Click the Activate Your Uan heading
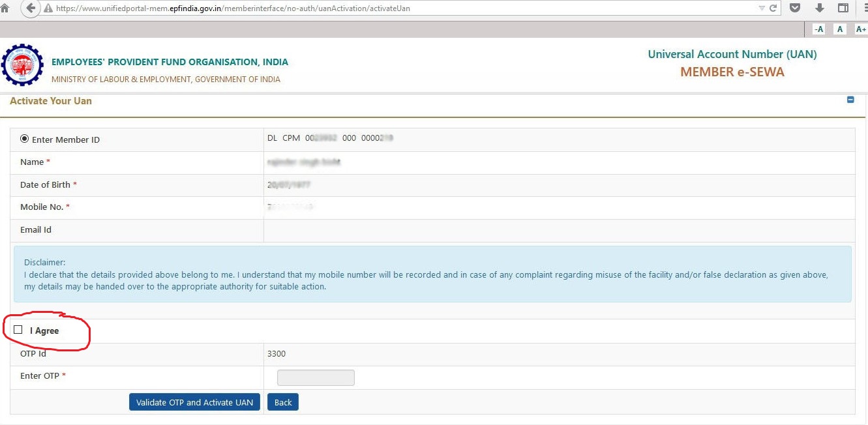The image size is (868, 425). (51, 101)
